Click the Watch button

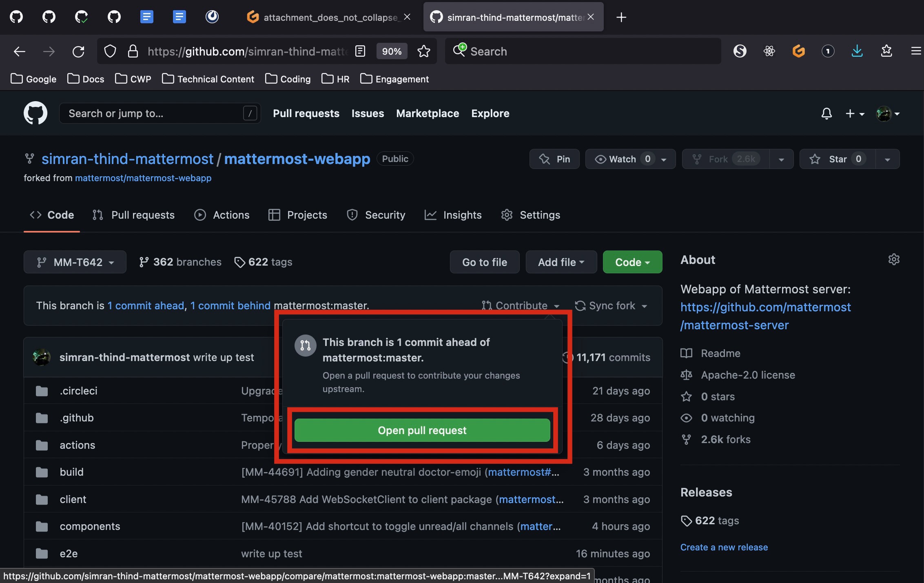tap(630, 159)
